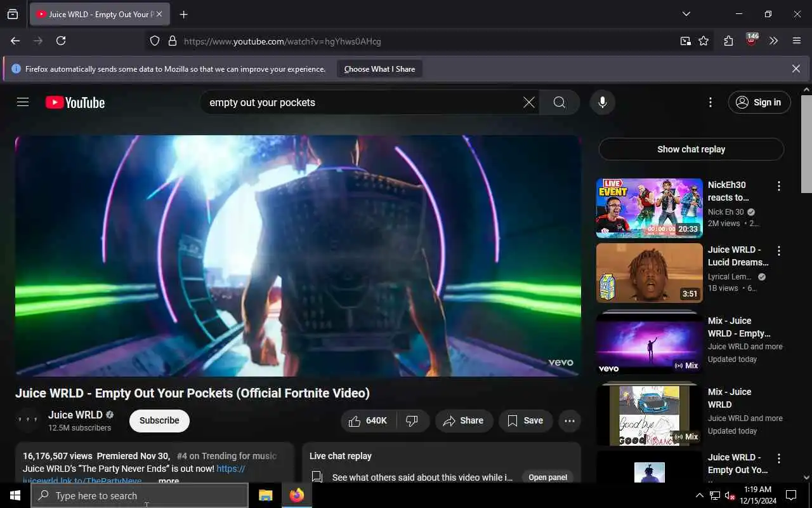
Task: Expand description with ...more
Action: 169,481
